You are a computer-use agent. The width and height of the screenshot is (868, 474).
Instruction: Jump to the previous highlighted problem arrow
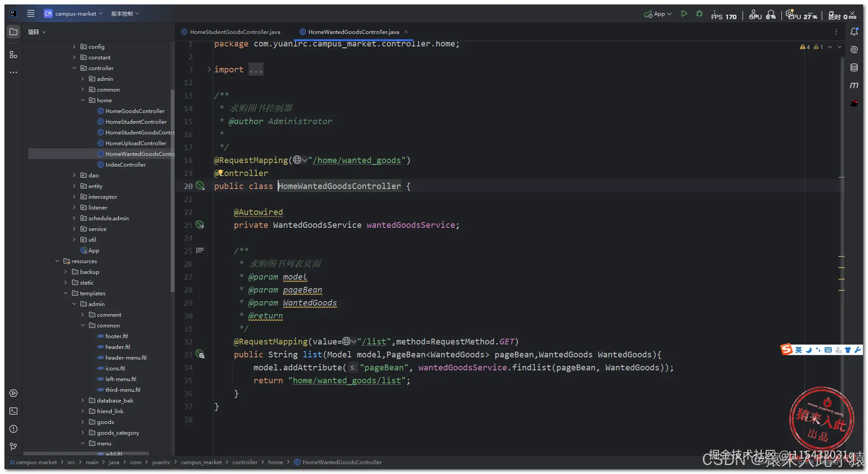[x=830, y=47]
